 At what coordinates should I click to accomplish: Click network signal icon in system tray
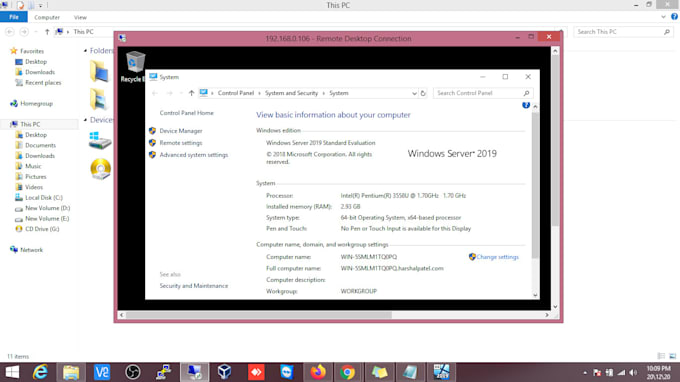(x=621, y=372)
